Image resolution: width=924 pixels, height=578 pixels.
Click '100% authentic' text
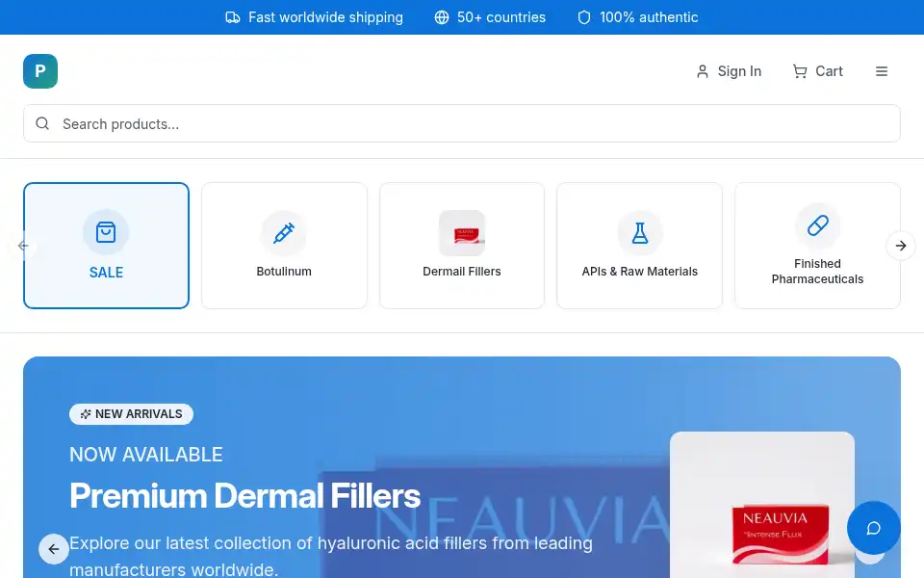point(649,17)
